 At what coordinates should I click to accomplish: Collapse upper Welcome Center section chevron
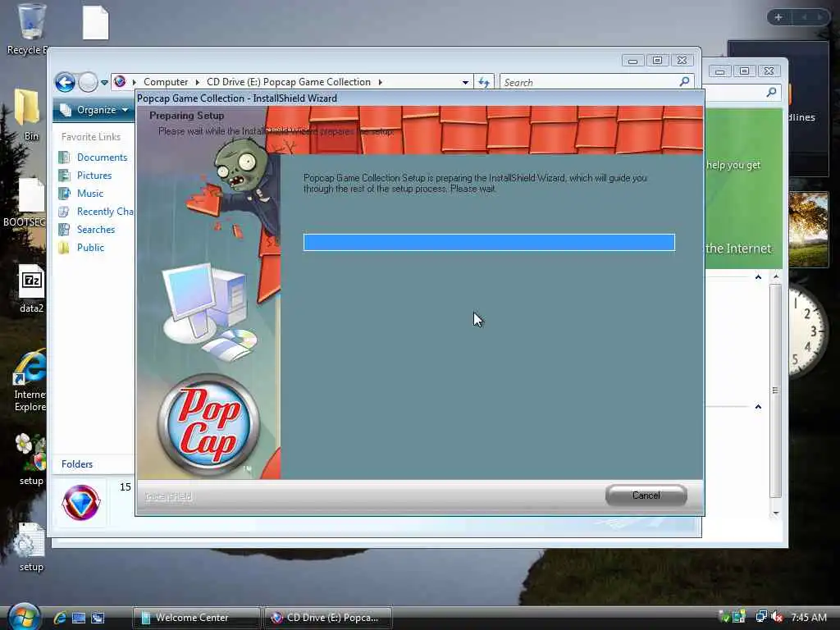758,277
